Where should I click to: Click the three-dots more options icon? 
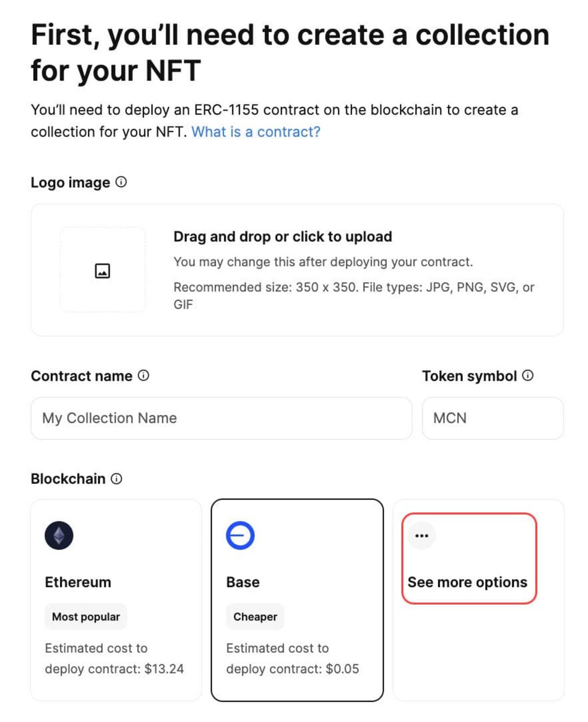[x=421, y=536]
